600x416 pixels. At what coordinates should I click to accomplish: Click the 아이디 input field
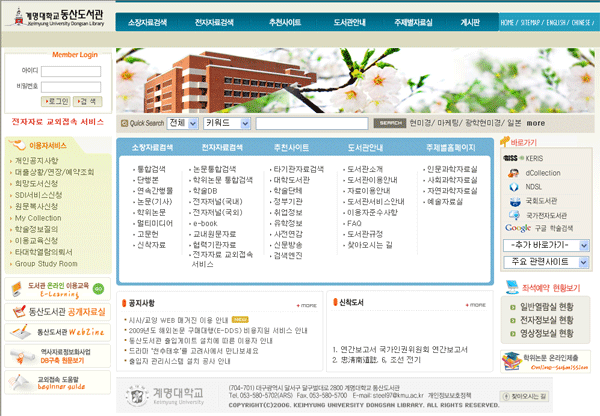pos(71,71)
